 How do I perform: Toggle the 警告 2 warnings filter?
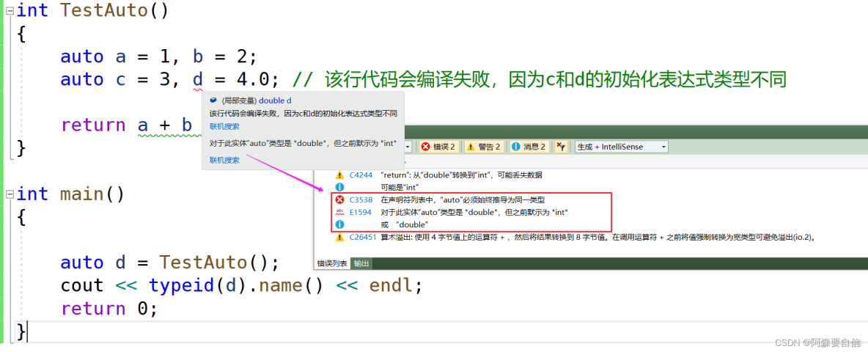[484, 147]
